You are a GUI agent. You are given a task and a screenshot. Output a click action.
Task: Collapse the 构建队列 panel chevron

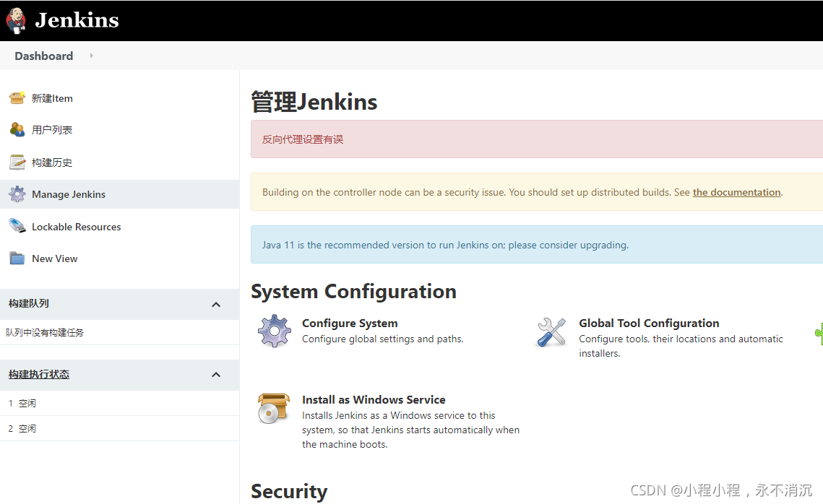(216, 304)
